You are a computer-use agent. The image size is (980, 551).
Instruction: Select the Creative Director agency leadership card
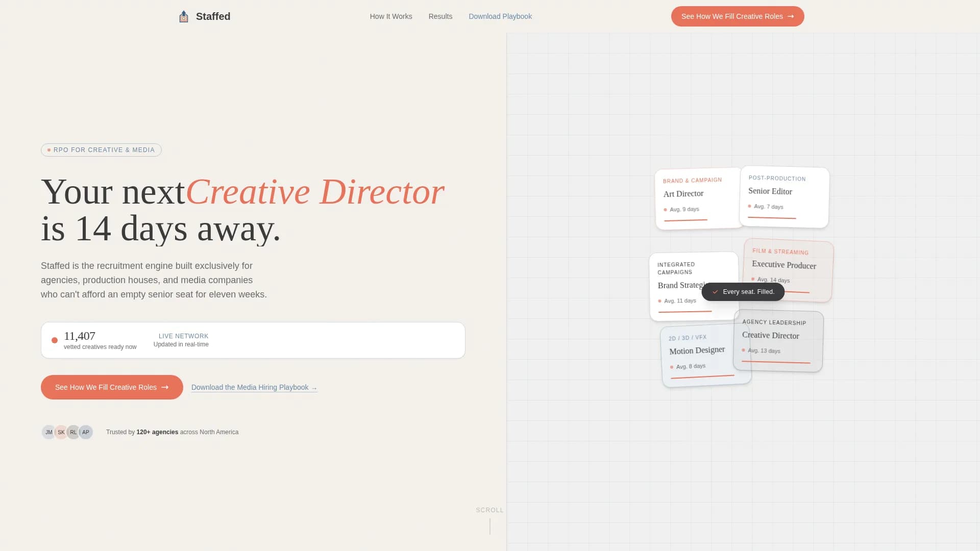pos(778,341)
